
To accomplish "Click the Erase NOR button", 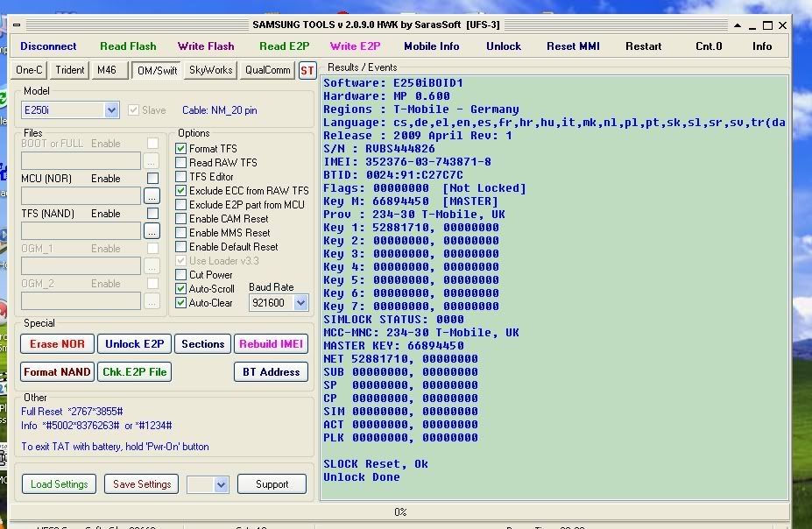I will [57, 343].
